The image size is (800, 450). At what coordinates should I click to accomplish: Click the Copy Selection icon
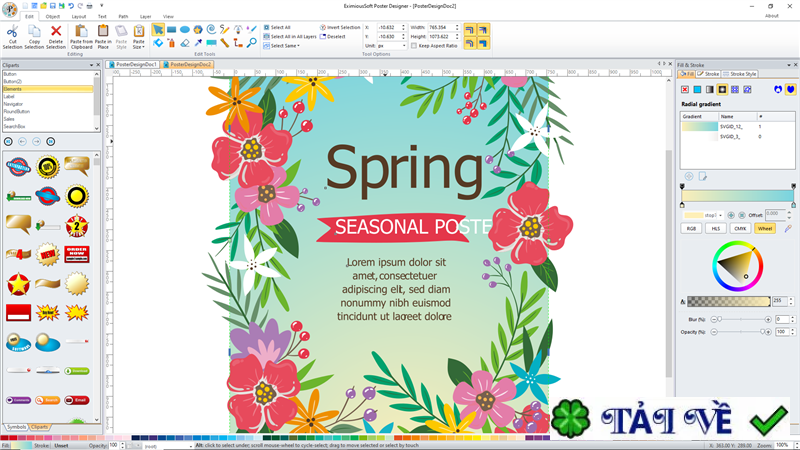(34, 31)
